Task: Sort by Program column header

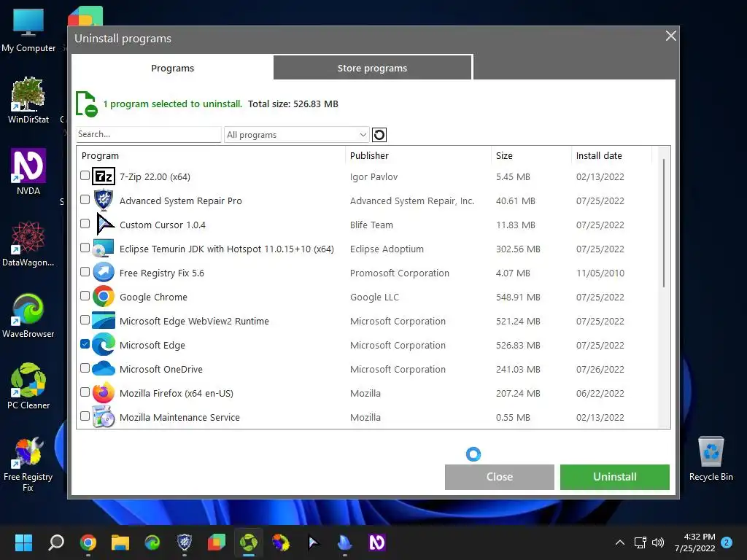Action: pos(100,156)
